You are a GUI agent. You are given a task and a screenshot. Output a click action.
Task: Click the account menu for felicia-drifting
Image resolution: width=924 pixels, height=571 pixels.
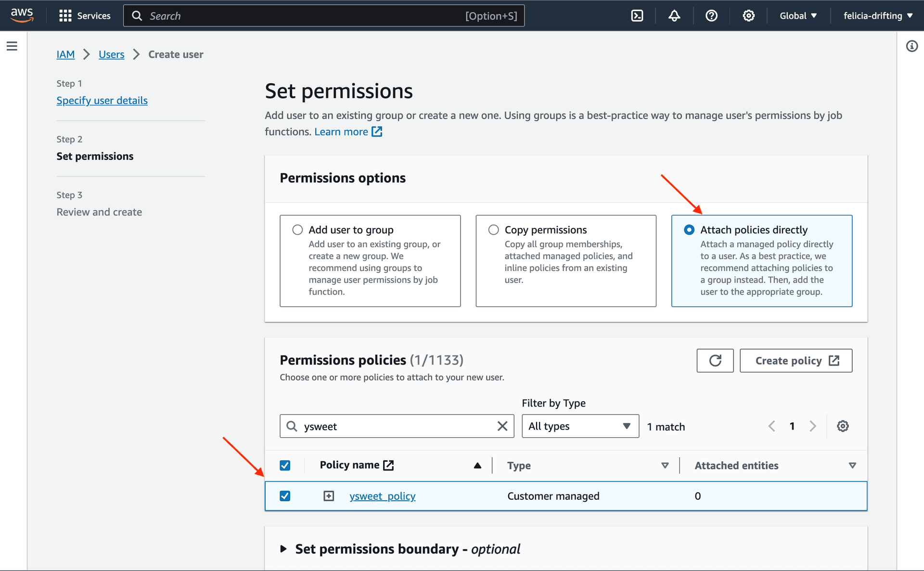(x=874, y=15)
